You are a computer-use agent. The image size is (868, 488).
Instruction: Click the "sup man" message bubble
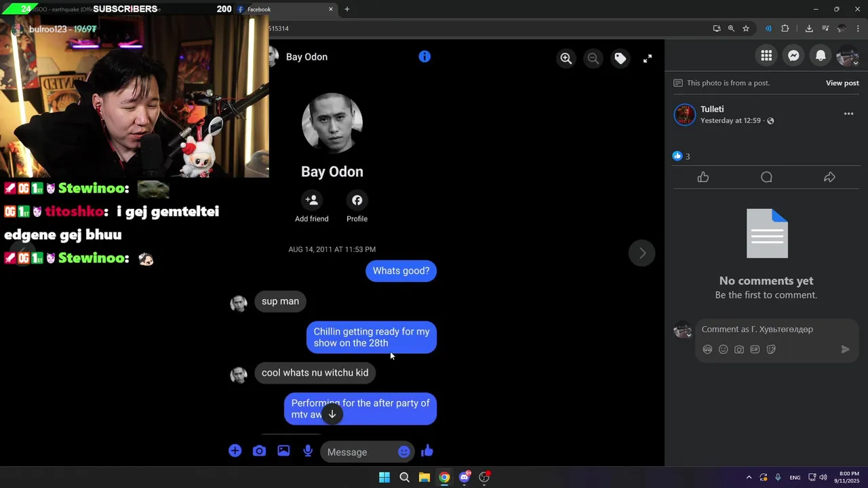click(280, 302)
